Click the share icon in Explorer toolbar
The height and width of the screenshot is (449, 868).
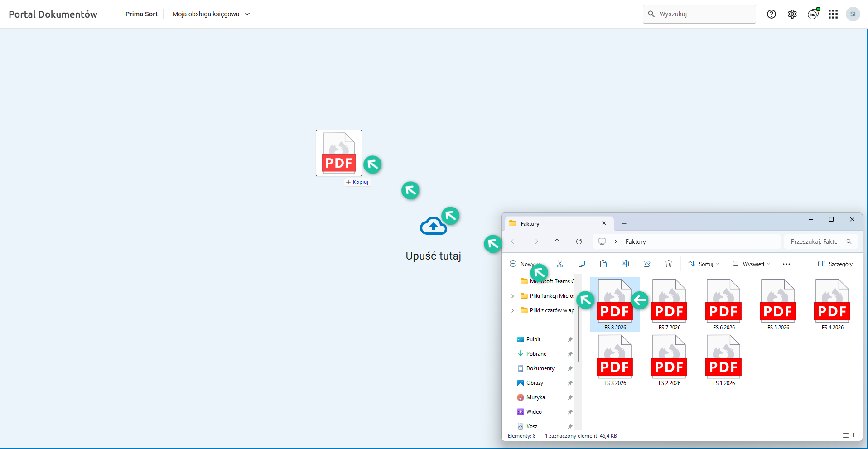[x=646, y=264]
